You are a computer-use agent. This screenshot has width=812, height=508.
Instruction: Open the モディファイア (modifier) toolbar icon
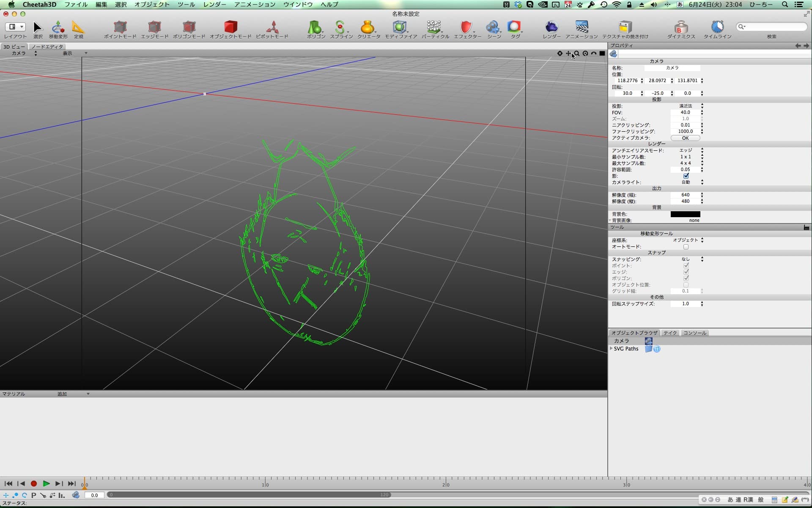tap(400, 28)
